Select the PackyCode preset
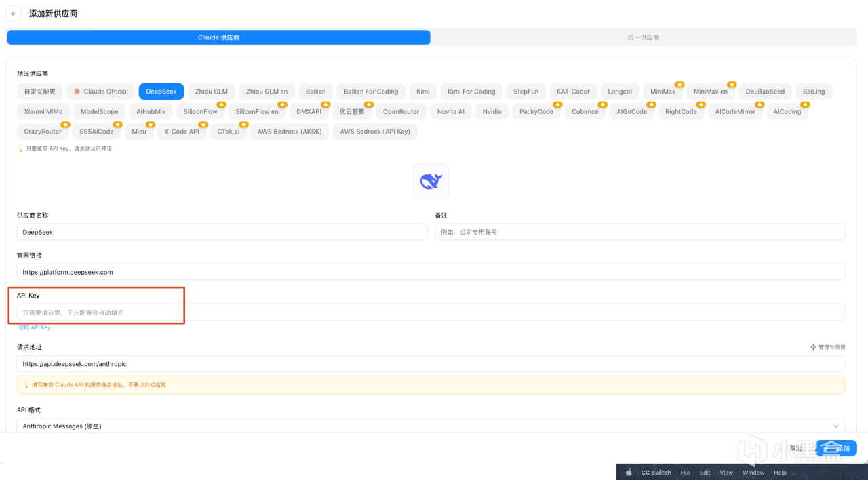Image resolution: width=868 pixels, height=480 pixels. pyautogui.click(x=536, y=112)
